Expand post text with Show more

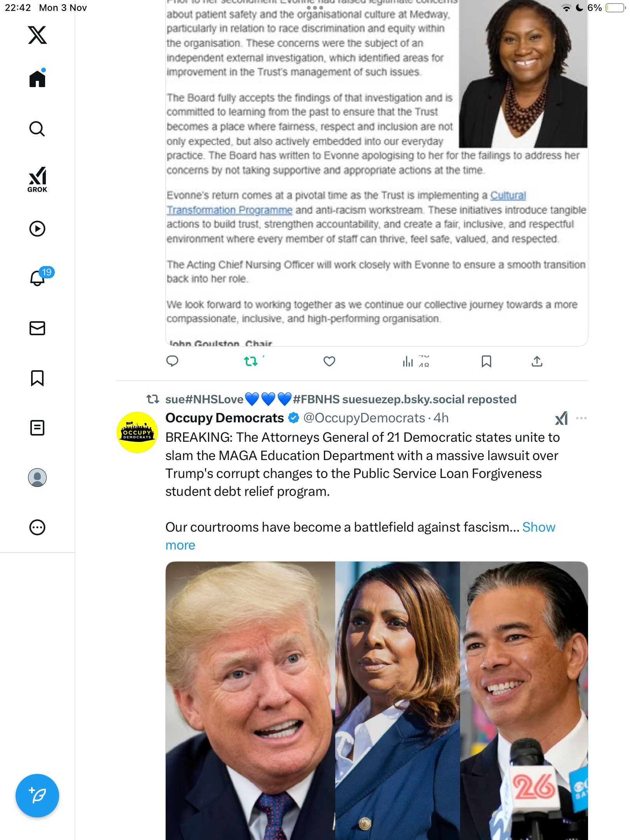pyautogui.click(x=360, y=536)
